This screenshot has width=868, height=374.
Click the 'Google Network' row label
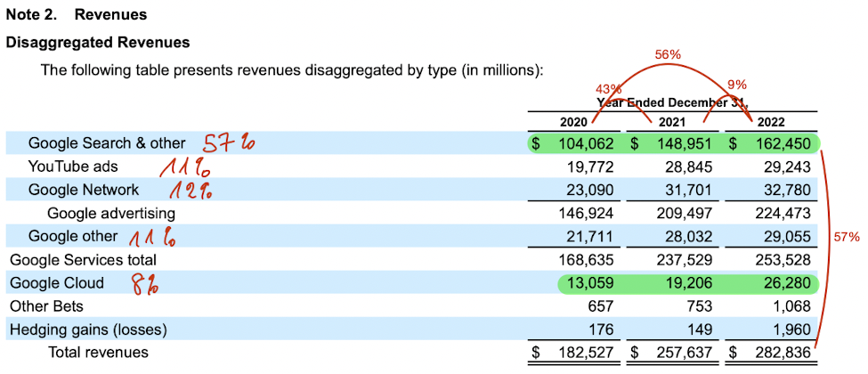pyautogui.click(x=84, y=190)
